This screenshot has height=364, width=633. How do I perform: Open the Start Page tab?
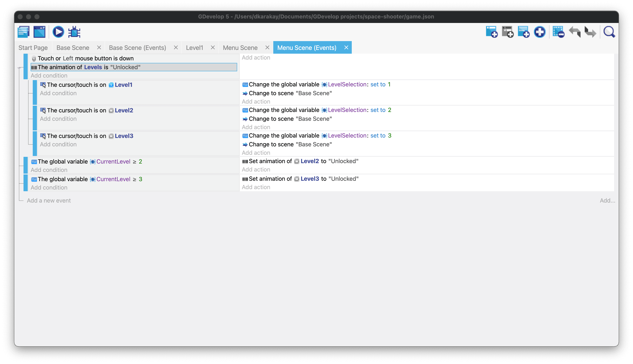click(33, 48)
